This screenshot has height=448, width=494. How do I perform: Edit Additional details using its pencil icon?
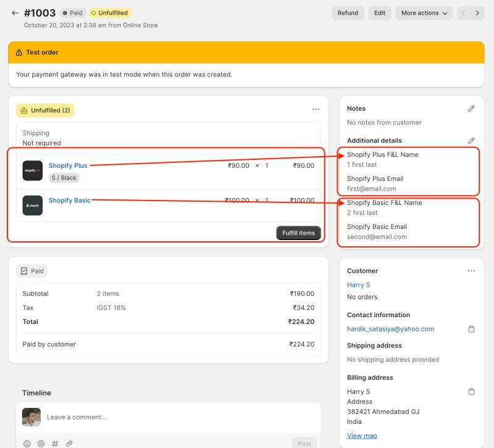pos(471,140)
